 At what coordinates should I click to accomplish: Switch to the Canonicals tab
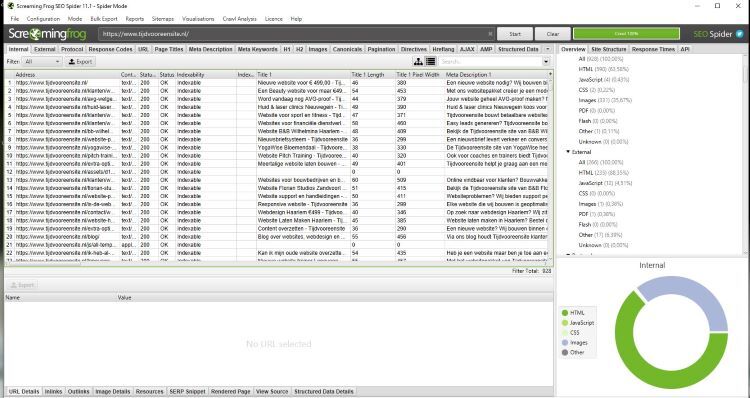coord(347,49)
